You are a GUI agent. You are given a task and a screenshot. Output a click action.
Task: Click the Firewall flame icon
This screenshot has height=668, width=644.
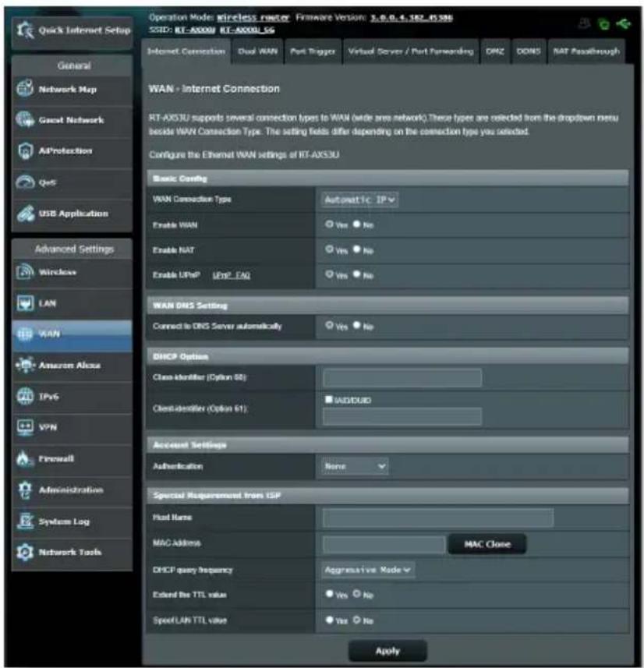[24, 458]
